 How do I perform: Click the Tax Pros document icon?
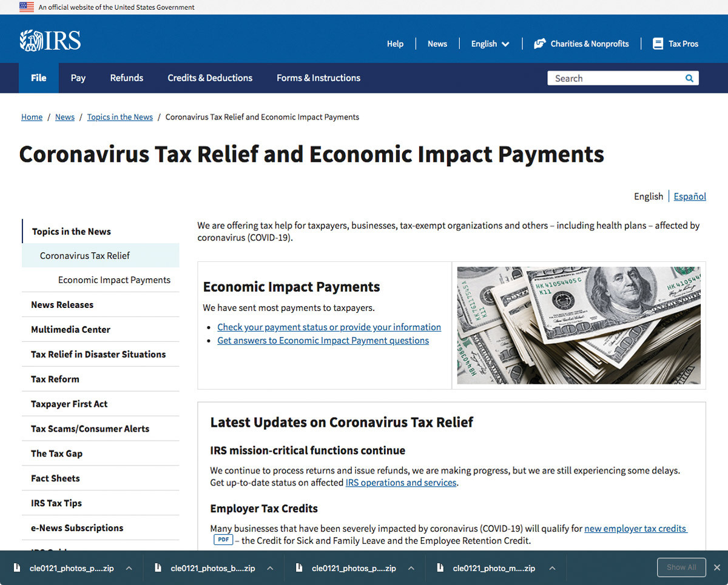(x=658, y=44)
